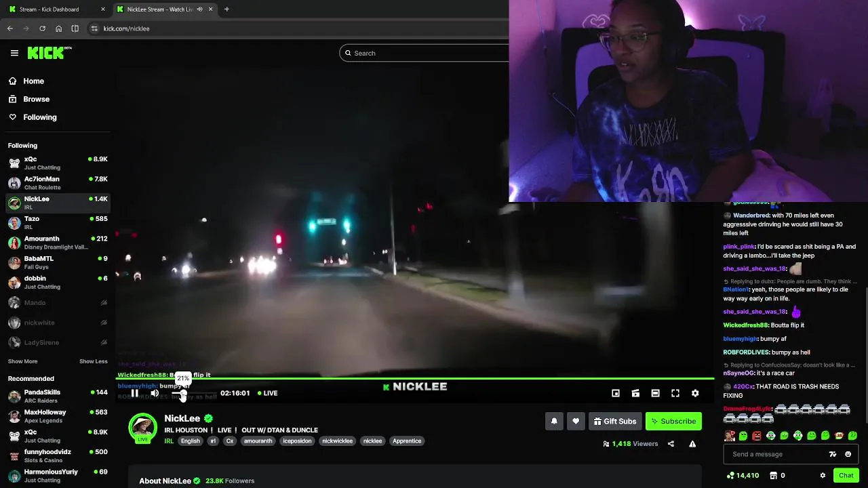Viewport: 868px width, 488px height.
Task: Adjust the player volume slider handle
Action: 182,394
